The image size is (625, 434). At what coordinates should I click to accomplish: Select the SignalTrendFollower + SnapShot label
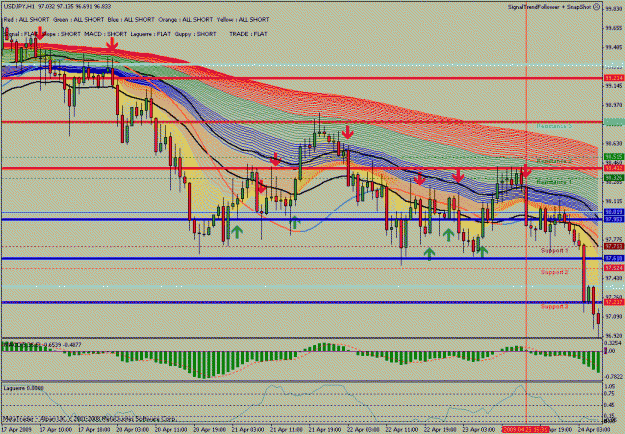(x=550, y=7)
